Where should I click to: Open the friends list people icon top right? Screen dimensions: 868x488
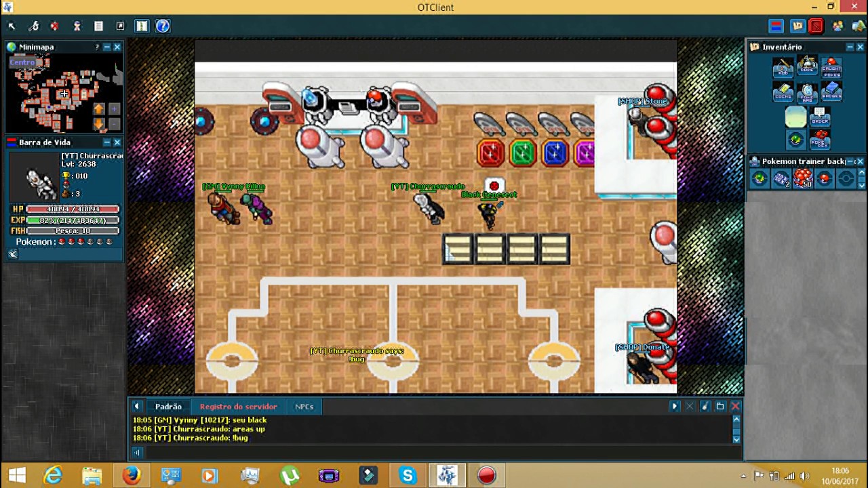click(x=838, y=26)
